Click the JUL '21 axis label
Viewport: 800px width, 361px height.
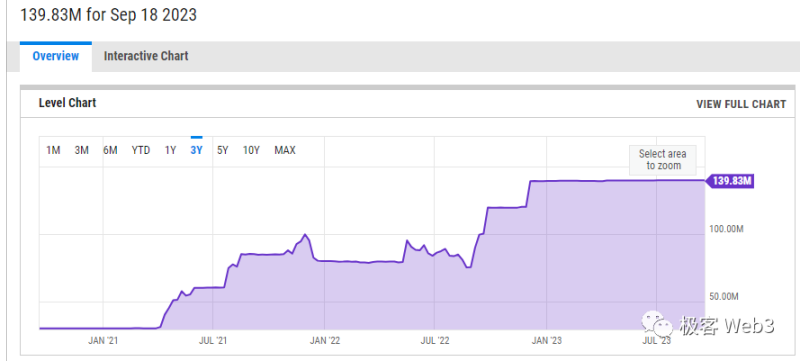(x=213, y=340)
